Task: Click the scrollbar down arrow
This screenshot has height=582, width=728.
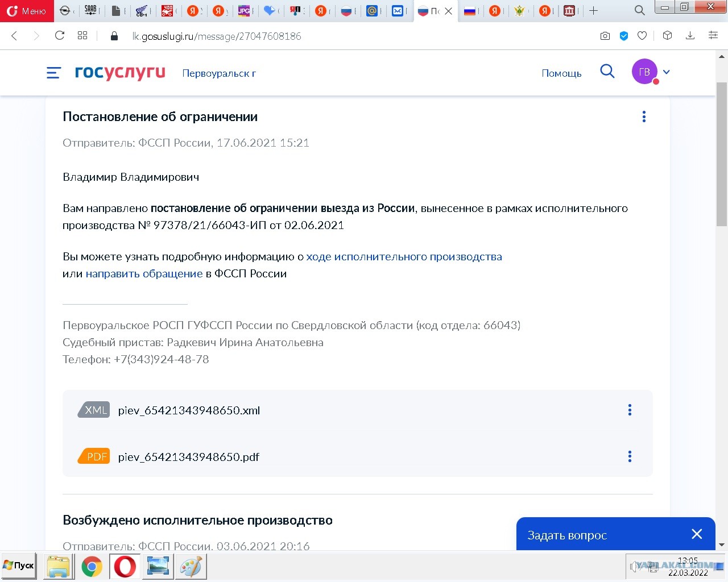Action: tap(722, 545)
